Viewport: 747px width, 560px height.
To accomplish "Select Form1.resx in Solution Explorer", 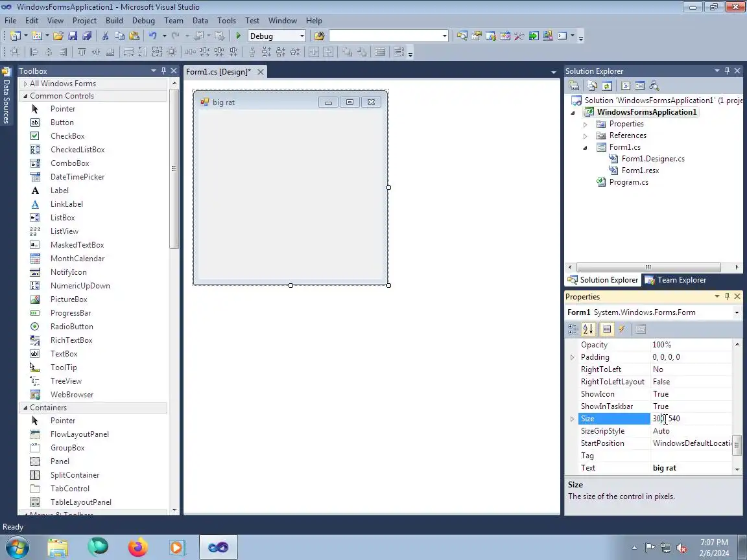I will [640, 170].
